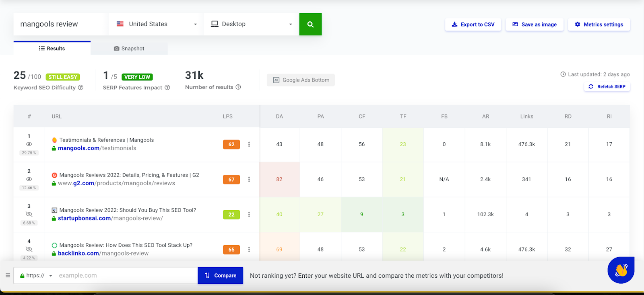The height and width of the screenshot is (295, 644).
Task: Click LPS score 67 badge
Action: click(x=231, y=179)
